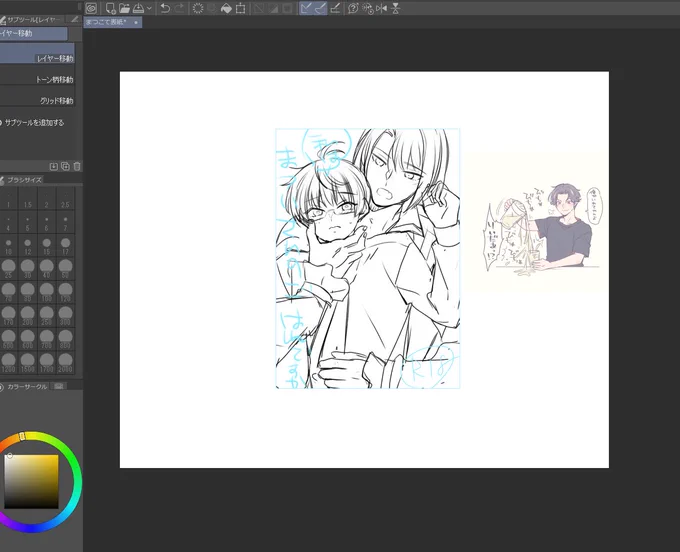Screen dimensions: 680x552
Task: Flip the canvas horizontally
Action: click(x=382, y=8)
